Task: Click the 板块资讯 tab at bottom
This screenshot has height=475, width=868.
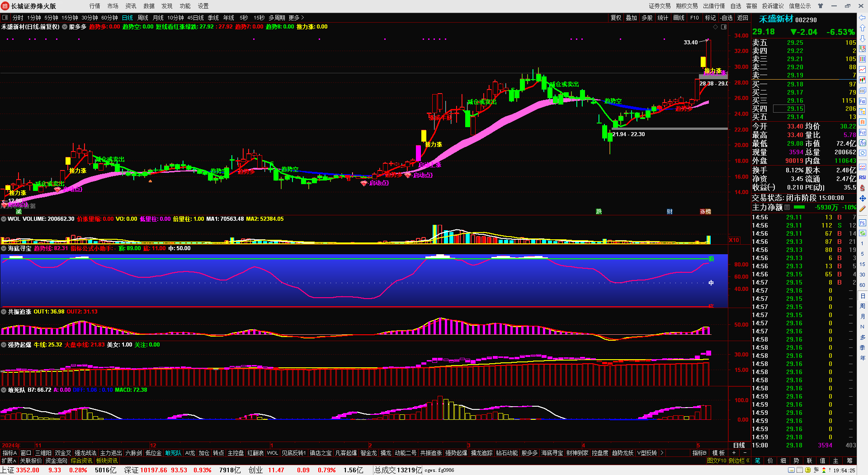Action: (107, 461)
